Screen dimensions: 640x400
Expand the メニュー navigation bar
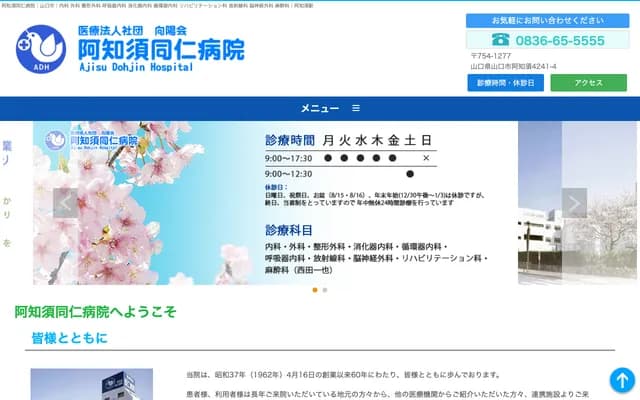320,109
